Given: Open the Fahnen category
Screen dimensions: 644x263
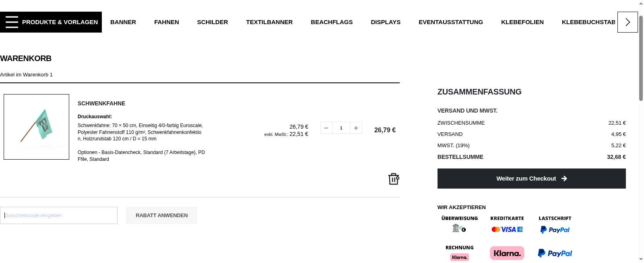Looking at the screenshot, I should click(x=166, y=22).
